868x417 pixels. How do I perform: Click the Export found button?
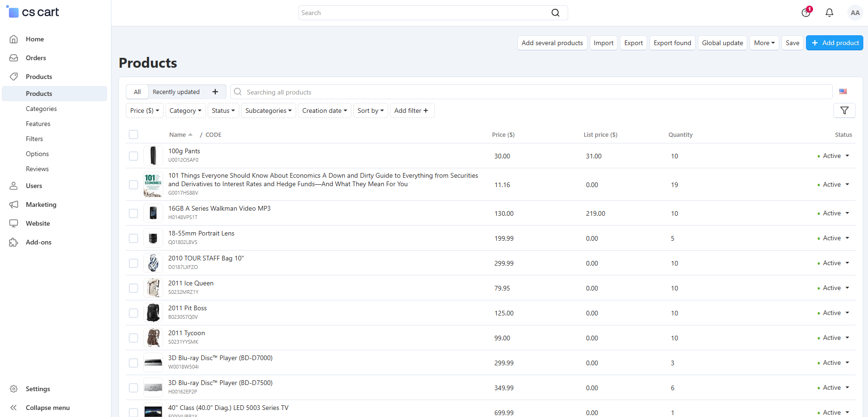[x=673, y=43]
